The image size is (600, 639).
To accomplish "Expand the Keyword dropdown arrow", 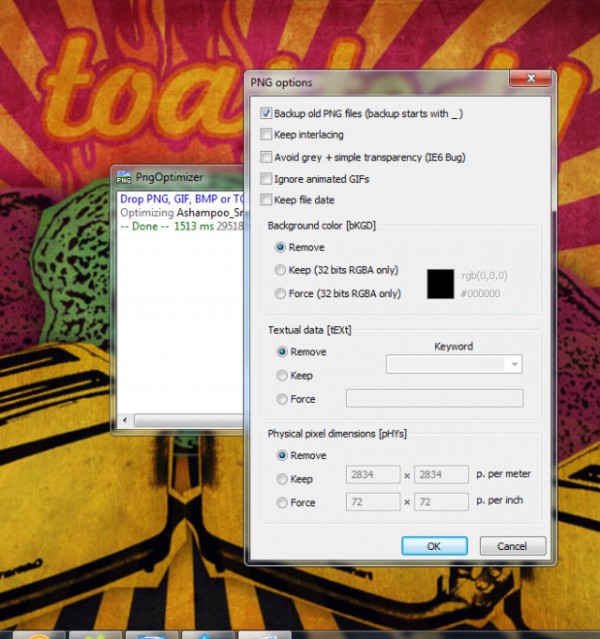I will tap(514, 364).
